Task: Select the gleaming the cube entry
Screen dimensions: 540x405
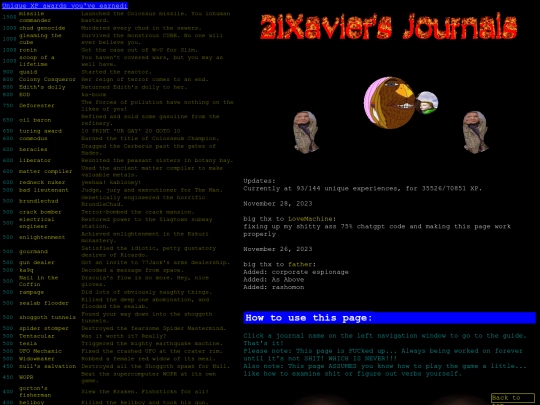Action: click(40, 39)
